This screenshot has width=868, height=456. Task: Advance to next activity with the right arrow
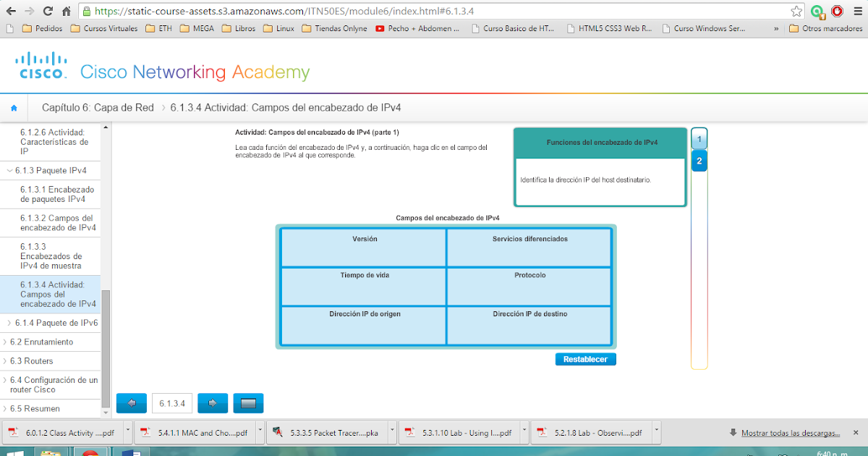(x=212, y=403)
